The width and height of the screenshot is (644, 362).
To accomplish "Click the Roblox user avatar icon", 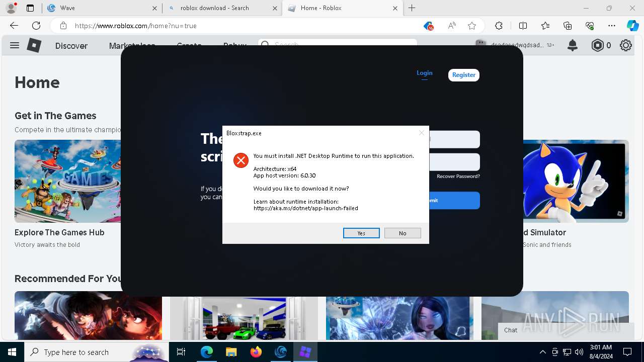I will [x=481, y=44].
